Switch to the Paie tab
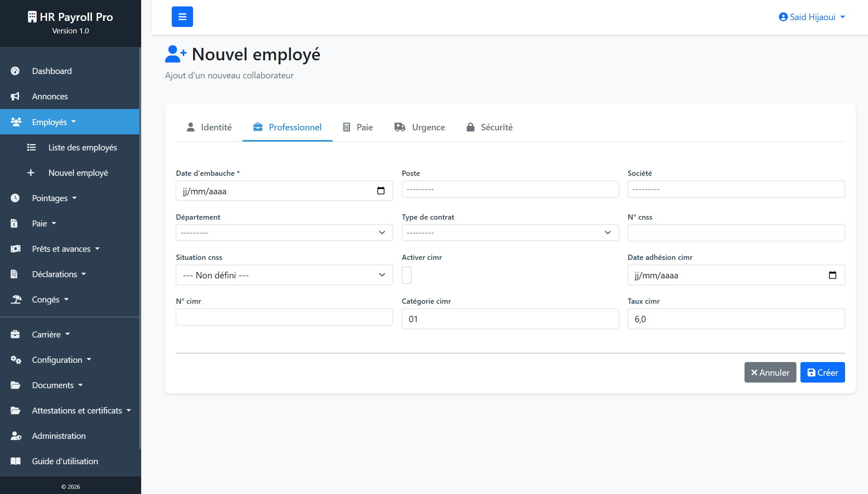 pyautogui.click(x=358, y=128)
